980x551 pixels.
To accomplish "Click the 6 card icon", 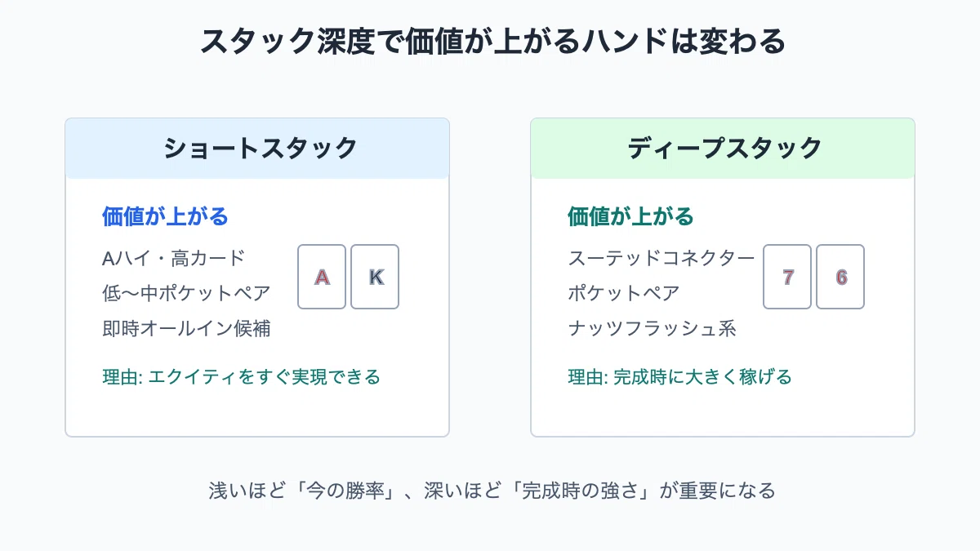I will click(x=840, y=277).
